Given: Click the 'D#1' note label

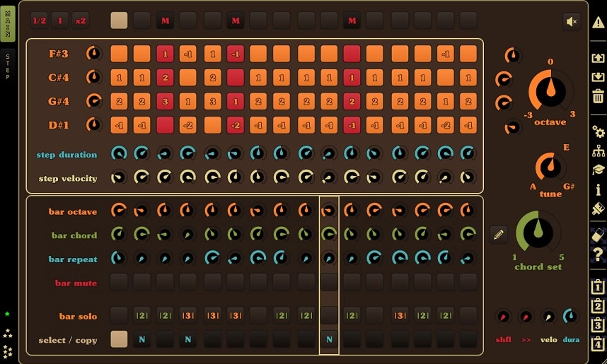Looking at the screenshot, I should 59,125.
